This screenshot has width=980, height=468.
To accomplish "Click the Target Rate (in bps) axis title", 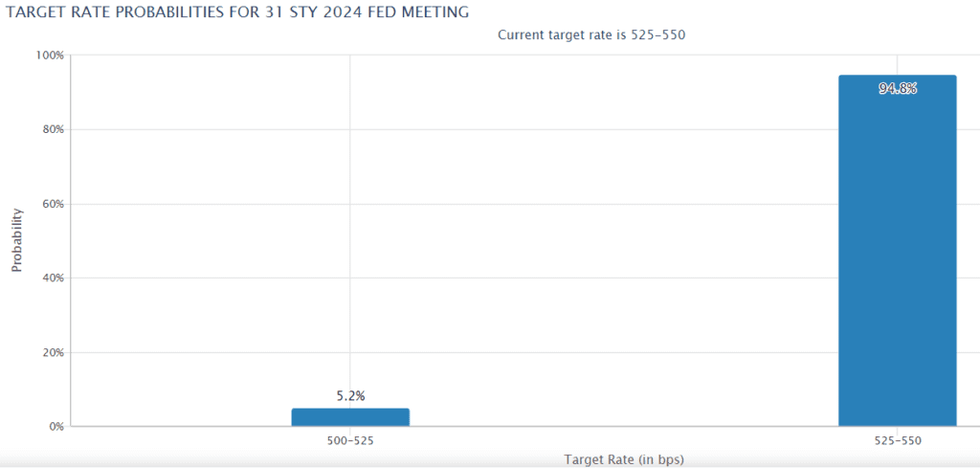I will pos(624,459).
